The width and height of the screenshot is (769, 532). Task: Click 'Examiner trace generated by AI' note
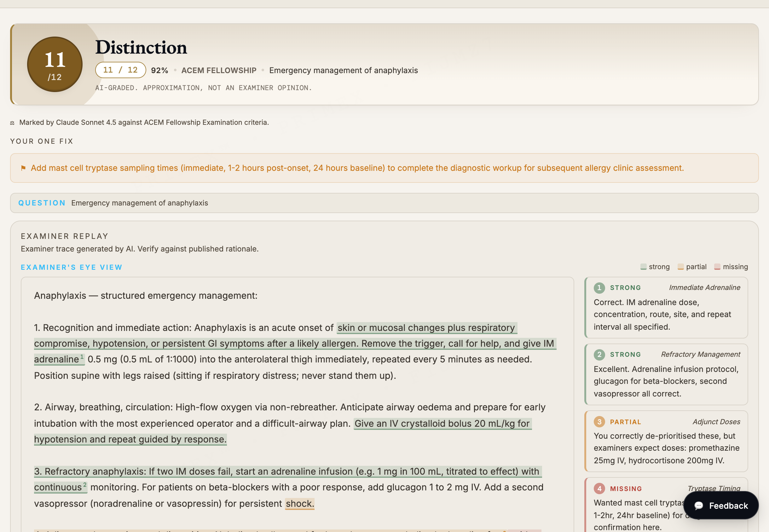coord(140,249)
